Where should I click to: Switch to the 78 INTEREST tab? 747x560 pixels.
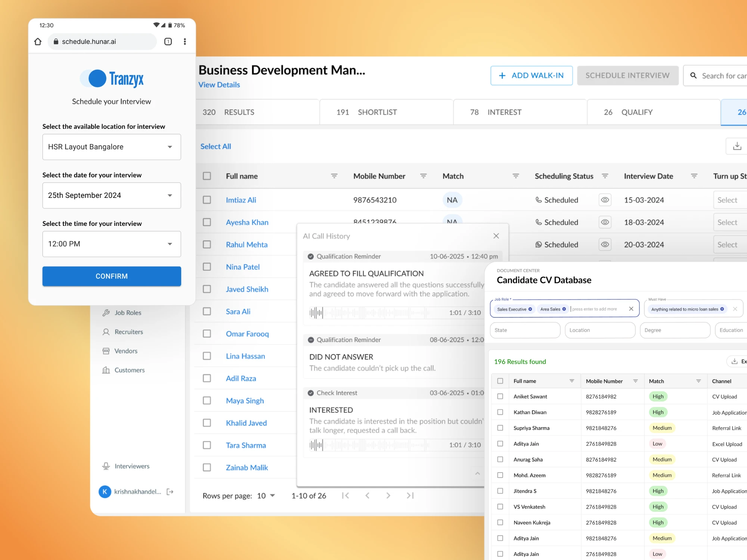(x=520, y=112)
